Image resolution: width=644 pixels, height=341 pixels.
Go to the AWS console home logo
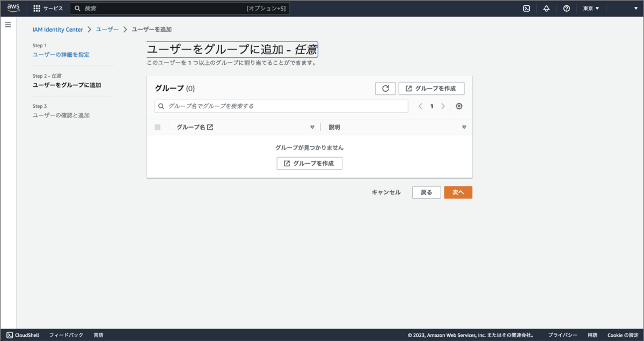coord(13,8)
